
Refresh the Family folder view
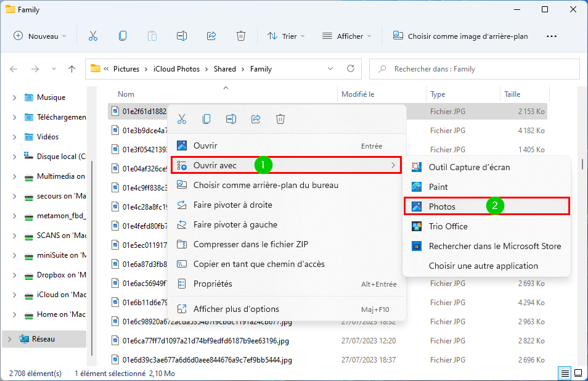tap(351, 68)
